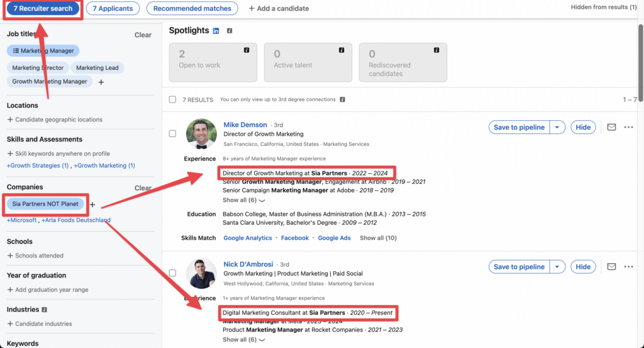
Task: Click the Google Analytics skill link
Action: (x=248, y=238)
